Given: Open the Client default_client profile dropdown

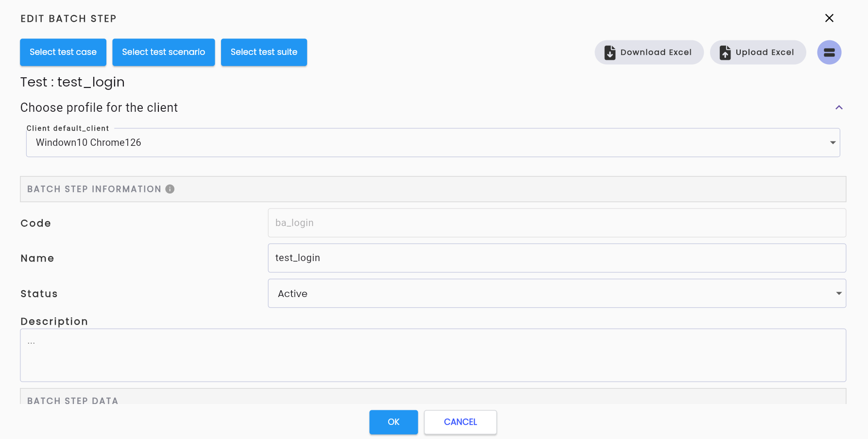Looking at the screenshot, I should tap(433, 142).
